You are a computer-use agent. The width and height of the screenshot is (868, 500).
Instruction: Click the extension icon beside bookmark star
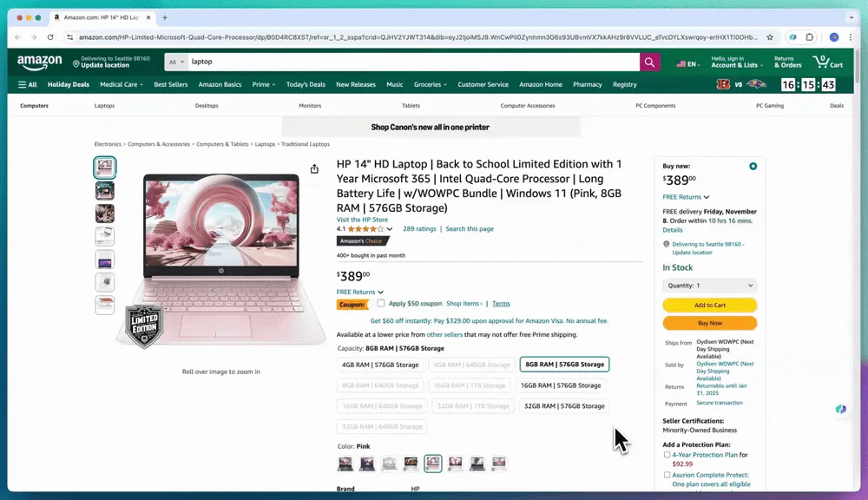[792, 37]
